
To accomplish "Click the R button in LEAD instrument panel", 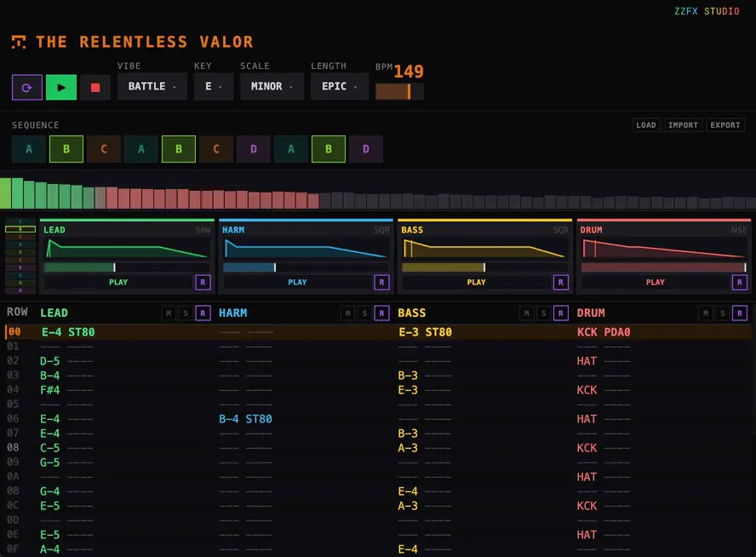I will coord(203,282).
